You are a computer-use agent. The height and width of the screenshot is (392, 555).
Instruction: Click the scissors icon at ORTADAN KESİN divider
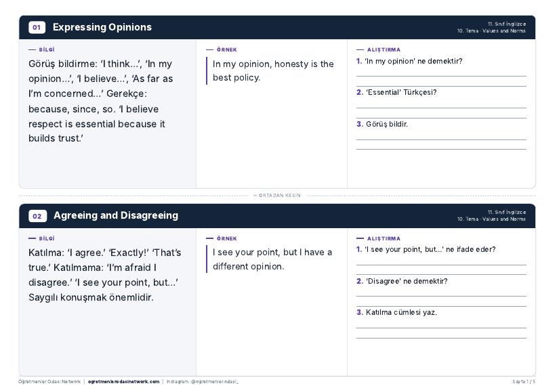255,196
